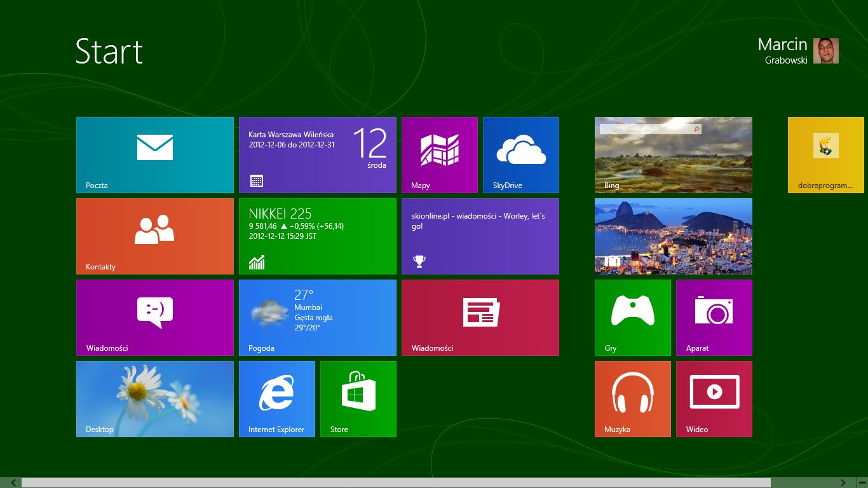Click the calendar grid icon on the calendar tile
868x488 pixels.
tap(257, 181)
